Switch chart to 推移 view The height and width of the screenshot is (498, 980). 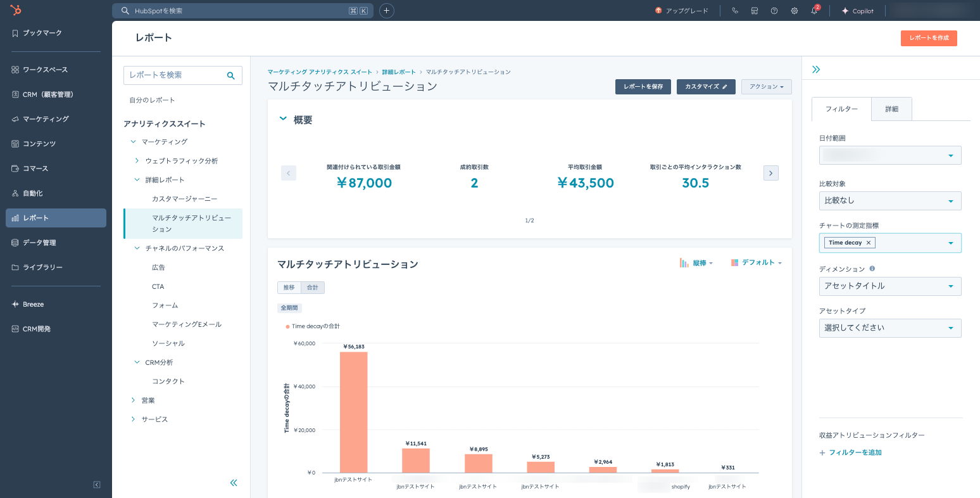(289, 288)
